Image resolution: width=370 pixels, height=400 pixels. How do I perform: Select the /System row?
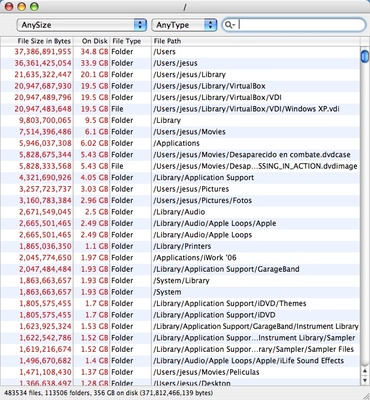click(x=180, y=292)
